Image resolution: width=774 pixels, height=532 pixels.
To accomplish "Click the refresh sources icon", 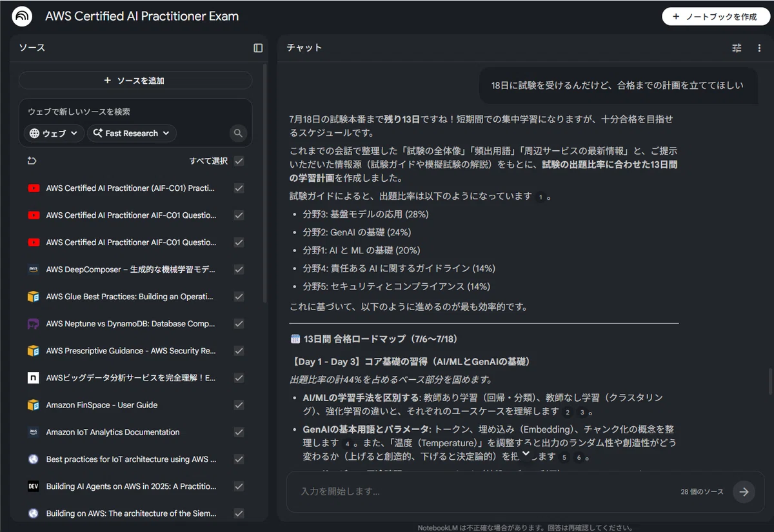I will tap(32, 161).
